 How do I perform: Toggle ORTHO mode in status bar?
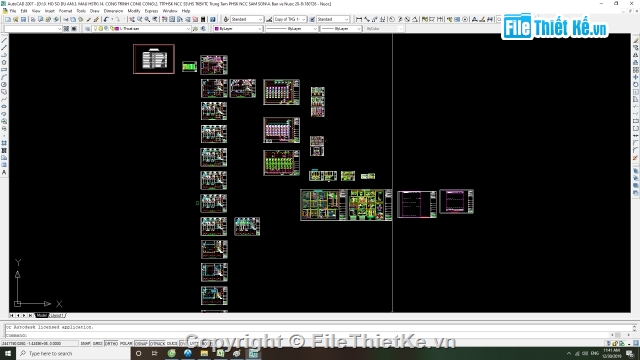[111, 344]
